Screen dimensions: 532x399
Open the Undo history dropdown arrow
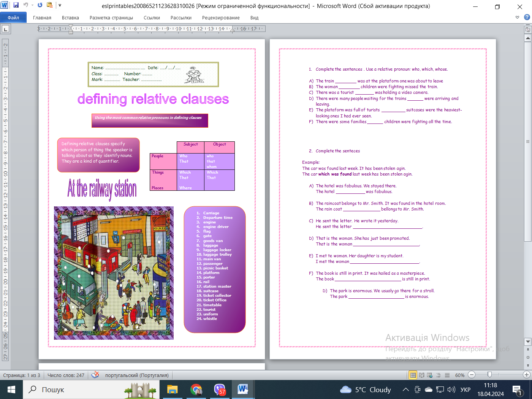[32, 5]
